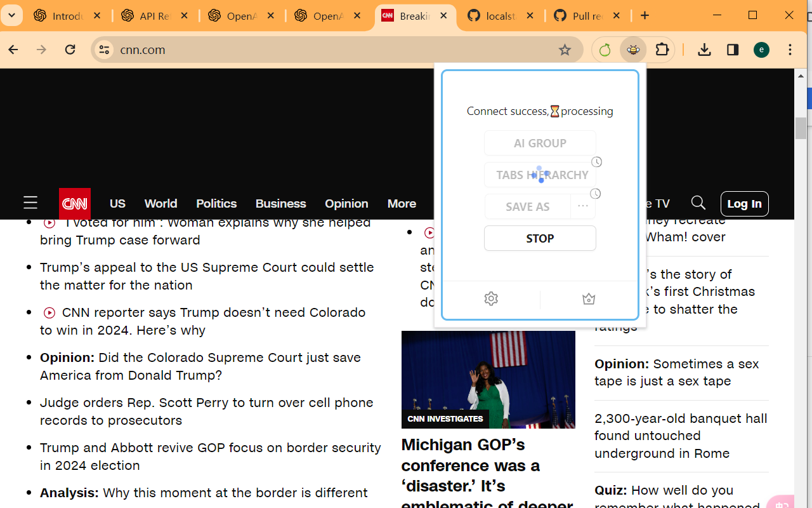Screen dimensions: 812x508
Task: Open a new browser tab
Action: coord(645,16)
